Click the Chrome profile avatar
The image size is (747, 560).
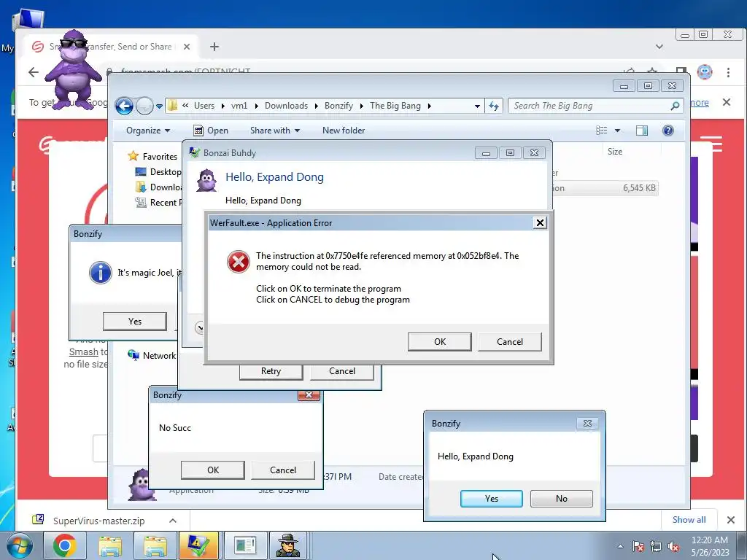(x=705, y=72)
